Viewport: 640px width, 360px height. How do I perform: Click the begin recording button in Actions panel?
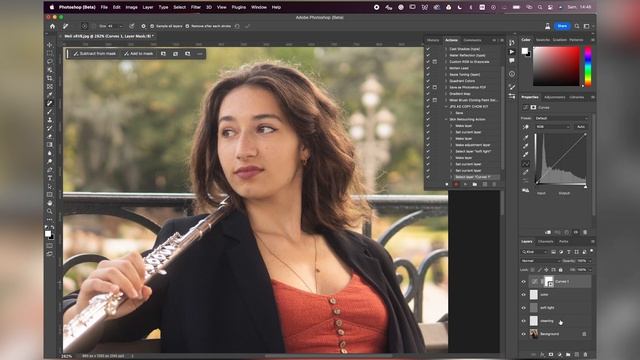coord(456,184)
